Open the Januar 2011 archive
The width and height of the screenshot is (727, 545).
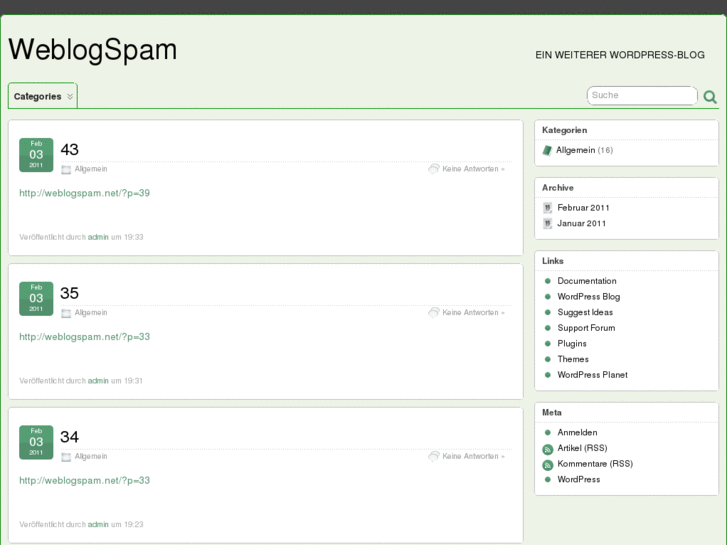[581, 224]
